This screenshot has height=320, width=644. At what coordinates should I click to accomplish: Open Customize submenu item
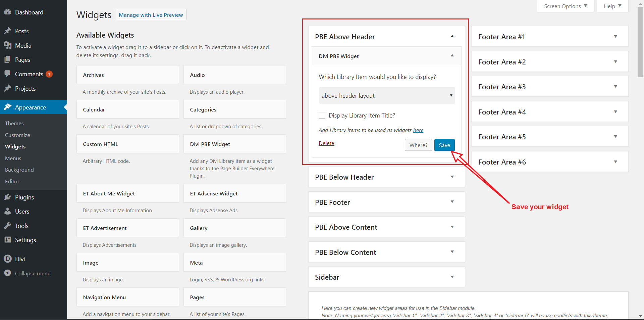point(17,135)
